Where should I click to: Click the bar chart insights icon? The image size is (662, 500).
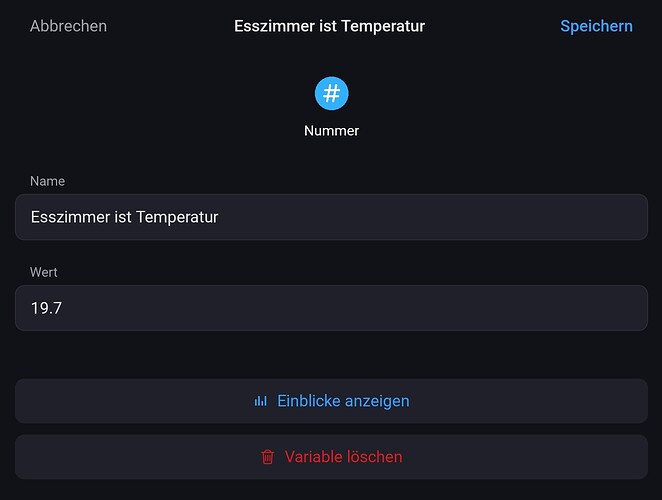pos(260,401)
